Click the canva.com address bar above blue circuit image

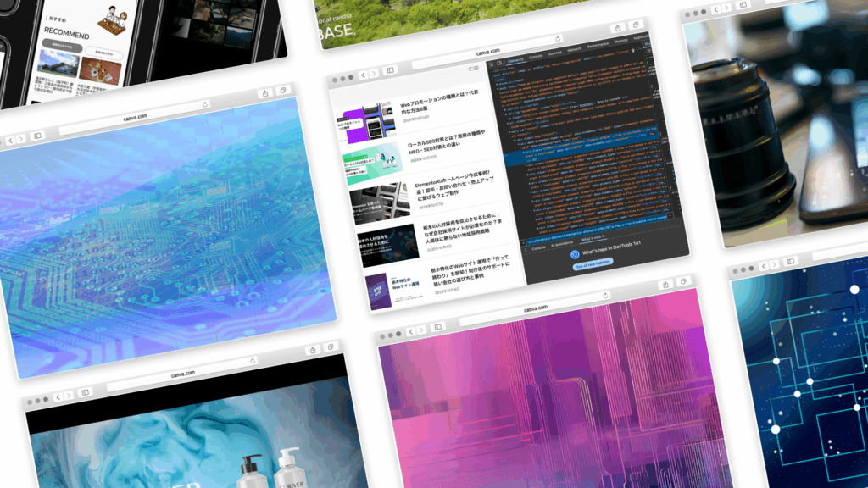coord(136,116)
